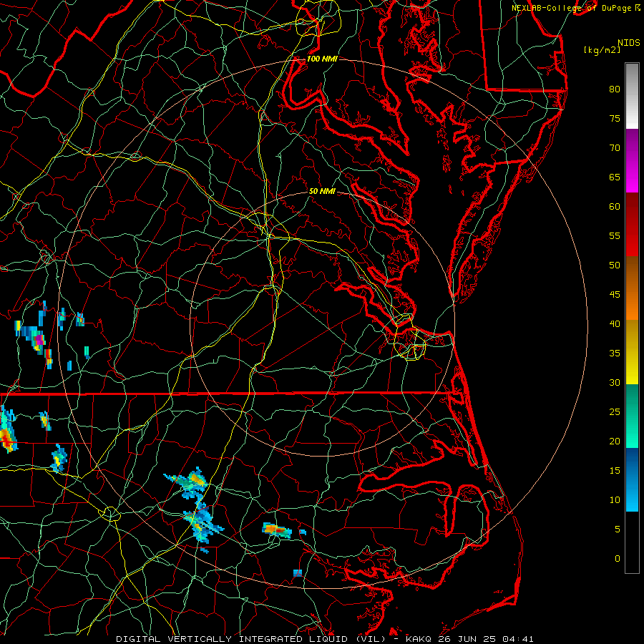The width and height of the screenshot is (644, 644).
Task: Click the scale value 0
Action: (x=618, y=559)
